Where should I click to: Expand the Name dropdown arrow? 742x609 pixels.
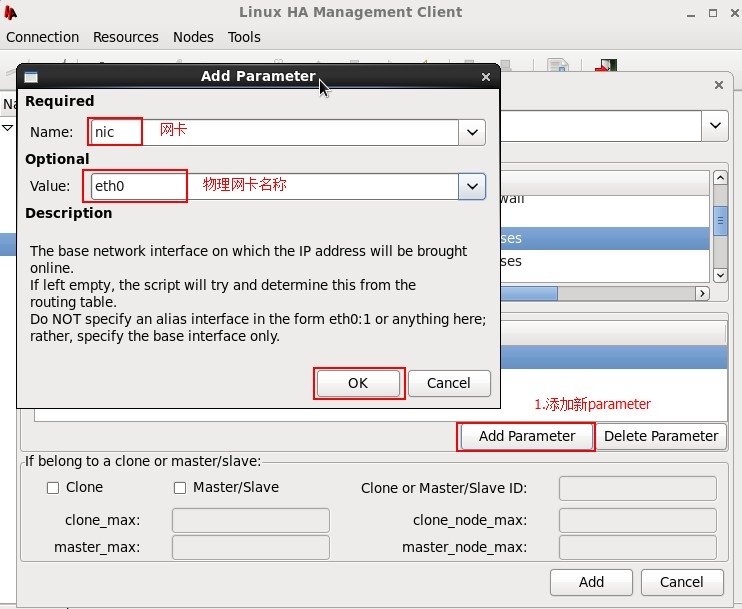[x=472, y=132]
